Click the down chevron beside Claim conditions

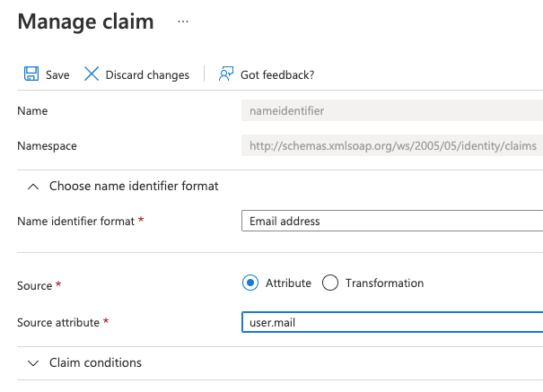(33, 363)
